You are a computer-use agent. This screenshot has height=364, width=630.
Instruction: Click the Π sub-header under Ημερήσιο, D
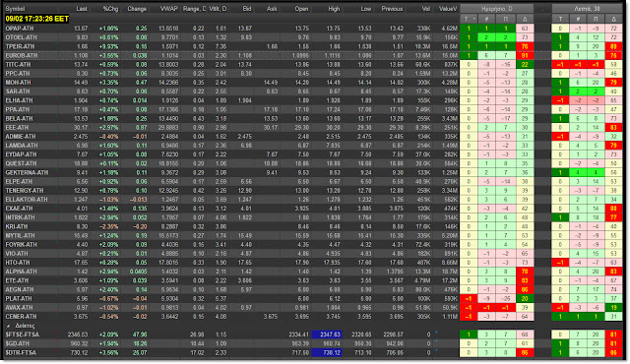506,19
